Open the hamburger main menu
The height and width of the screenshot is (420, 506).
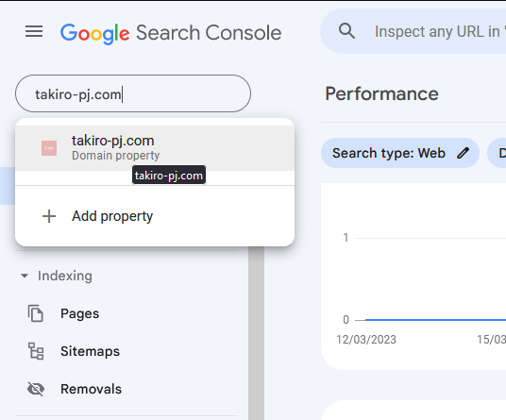point(34,31)
